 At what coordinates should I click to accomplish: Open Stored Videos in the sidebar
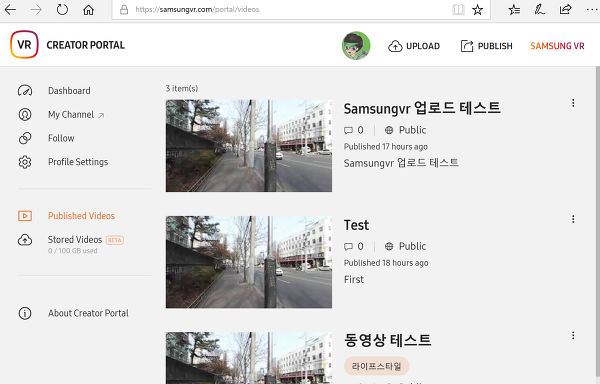pyautogui.click(x=75, y=239)
